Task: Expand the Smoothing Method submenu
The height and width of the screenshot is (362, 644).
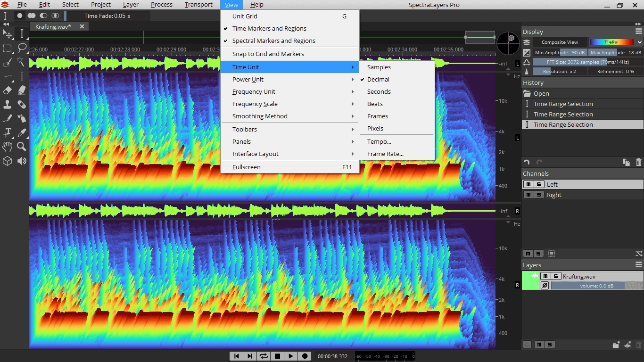Action: click(x=290, y=116)
